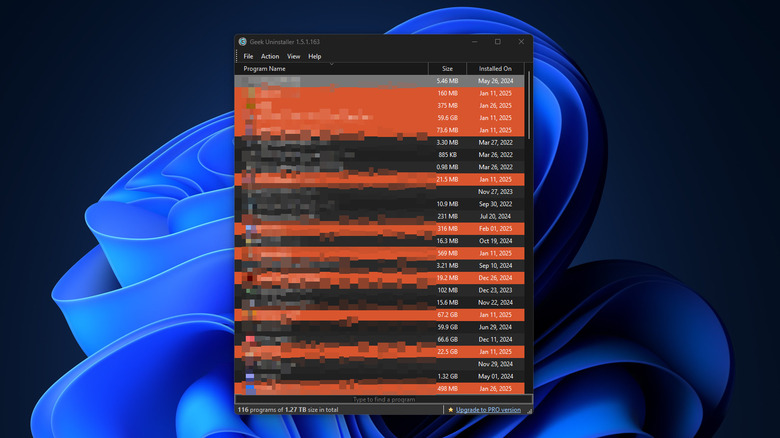Select the row sized 102 MB
Image resolution: width=780 pixels, height=438 pixels.
(380, 290)
